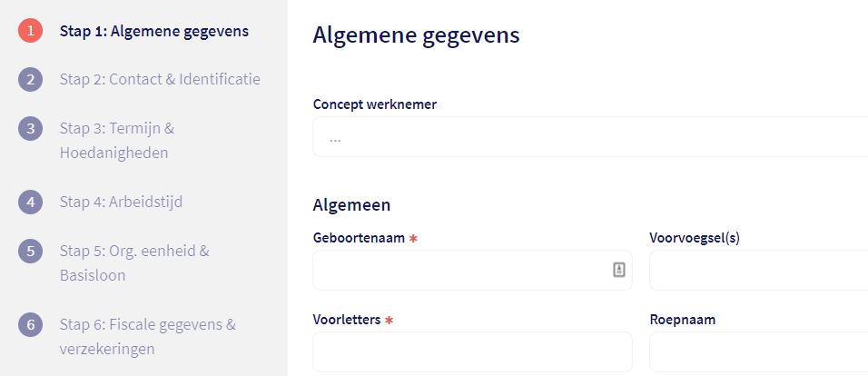Click the step 3 numbered circle icon

click(x=30, y=129)
